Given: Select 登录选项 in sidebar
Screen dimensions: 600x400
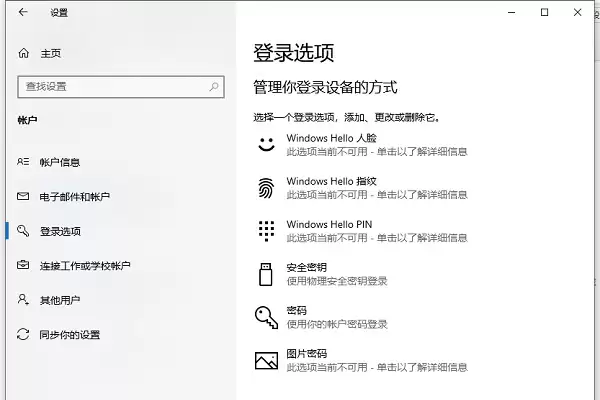Looking at the screenshot, I should (x=60, y=231).
